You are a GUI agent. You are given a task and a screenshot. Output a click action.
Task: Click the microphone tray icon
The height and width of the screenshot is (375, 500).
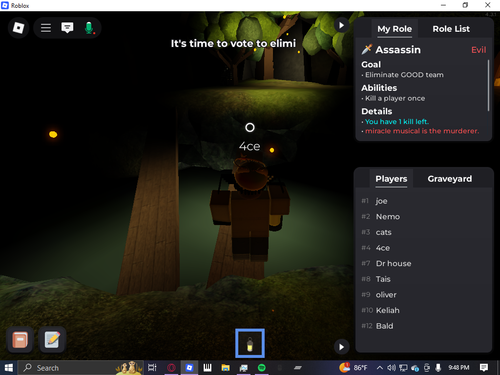coord(438,368)
